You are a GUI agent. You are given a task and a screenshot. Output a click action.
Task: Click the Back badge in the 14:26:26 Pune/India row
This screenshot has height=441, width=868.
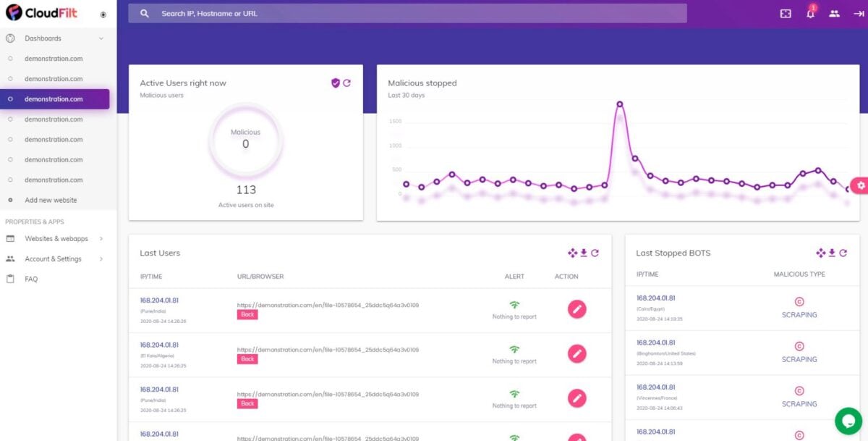[x=247, y=315]
